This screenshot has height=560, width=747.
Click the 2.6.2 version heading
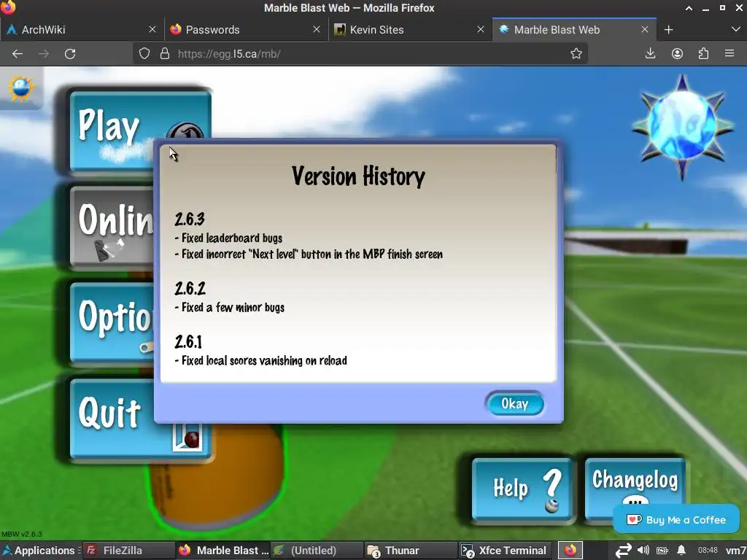point(190,289)
